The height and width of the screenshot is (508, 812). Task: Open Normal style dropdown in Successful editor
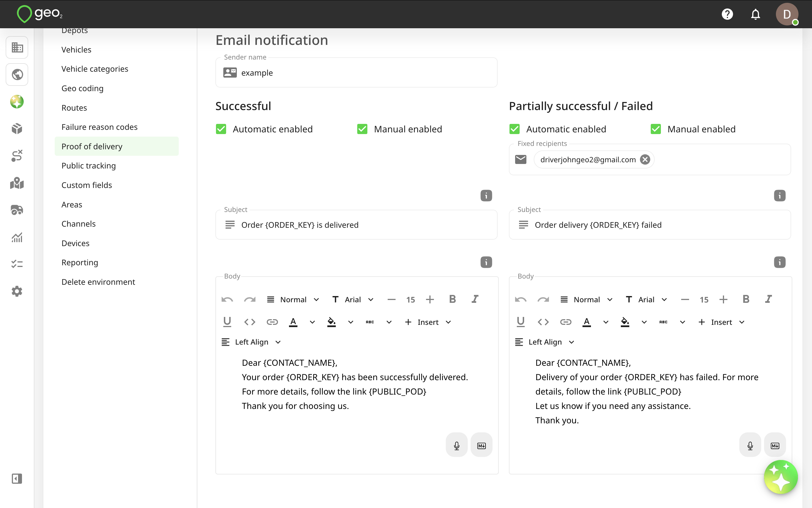[x=293, y=299]
